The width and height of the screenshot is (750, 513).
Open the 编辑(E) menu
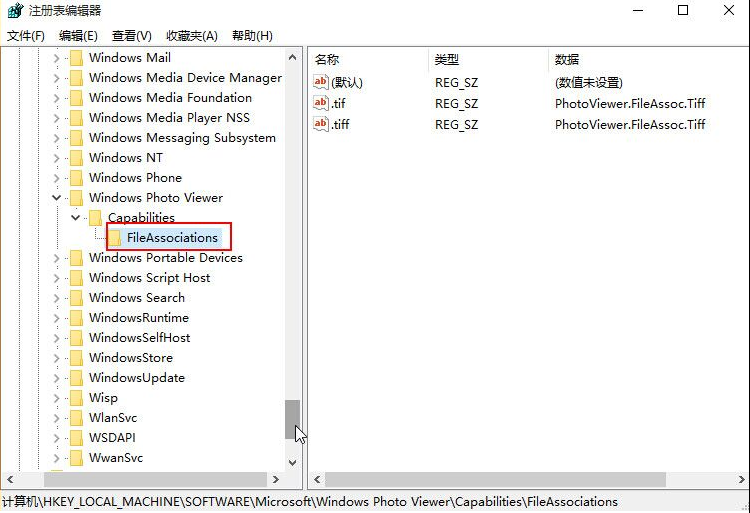pyautogui.click(x=78, y=36)
